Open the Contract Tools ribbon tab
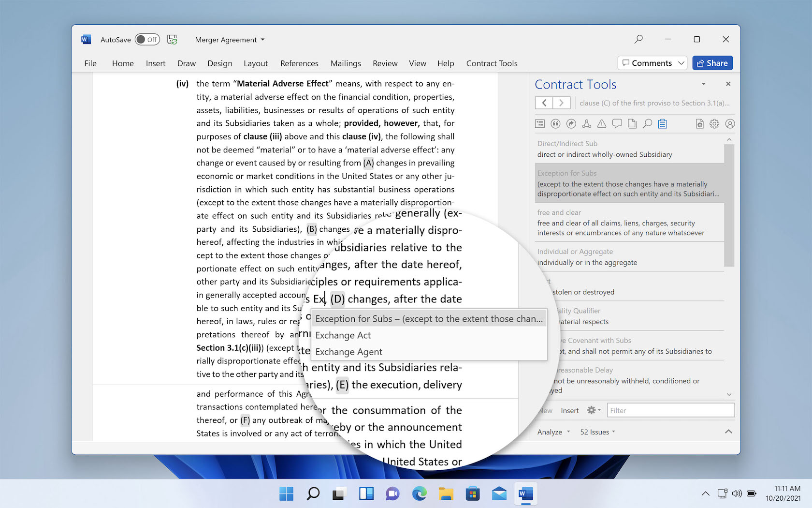 pos(492,63)
